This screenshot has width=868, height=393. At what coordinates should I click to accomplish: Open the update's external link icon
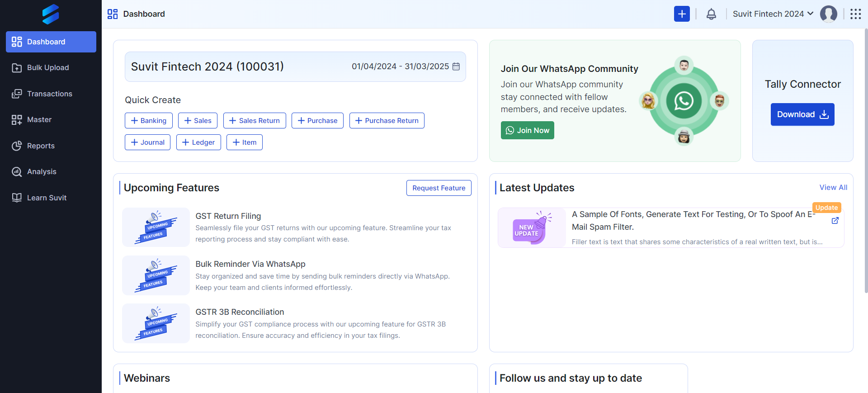pos(835,220)
